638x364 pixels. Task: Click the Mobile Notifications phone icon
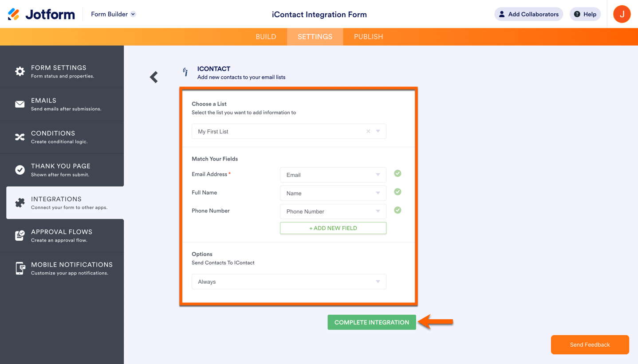click(20, 268)
